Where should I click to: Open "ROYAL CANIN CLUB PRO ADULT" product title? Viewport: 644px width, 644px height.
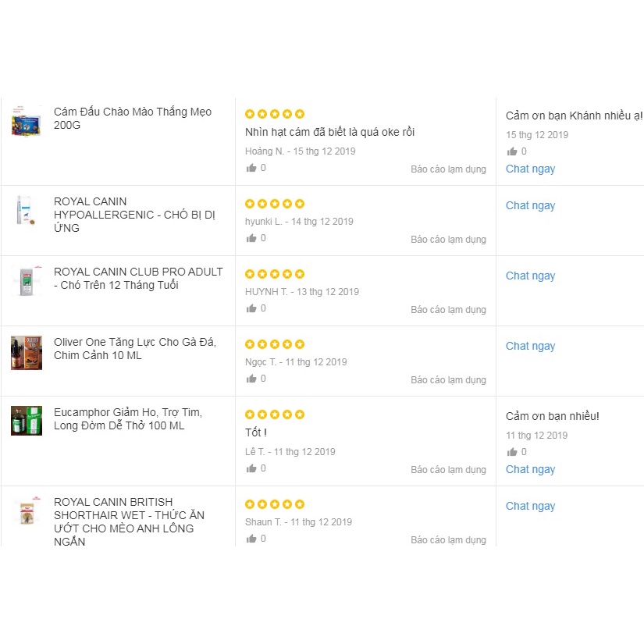tap(138, 279)
